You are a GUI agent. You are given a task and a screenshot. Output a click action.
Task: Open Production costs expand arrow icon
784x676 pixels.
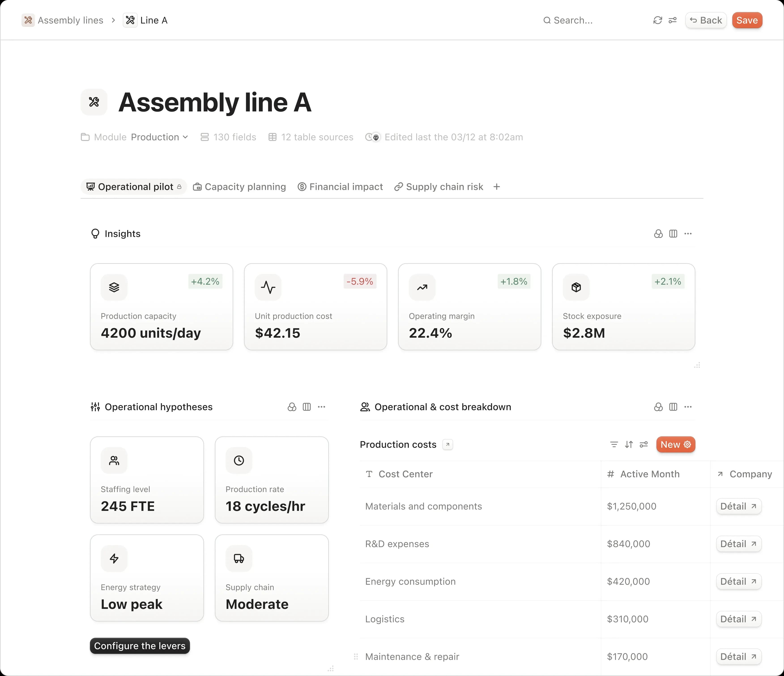click(448, 444)
